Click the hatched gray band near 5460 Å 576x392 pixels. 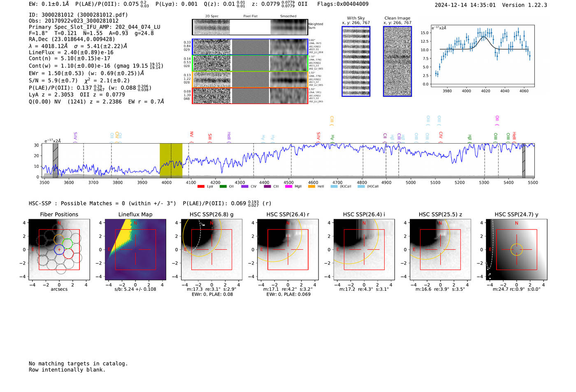[x=524, y=160]
